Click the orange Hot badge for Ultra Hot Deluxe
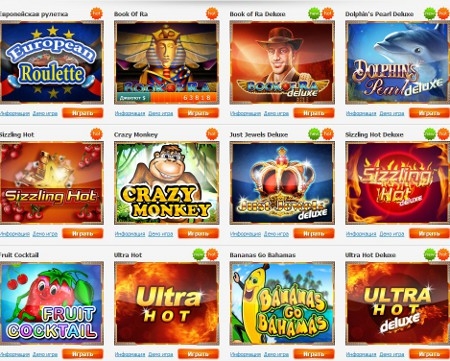 tap(443, 254)
